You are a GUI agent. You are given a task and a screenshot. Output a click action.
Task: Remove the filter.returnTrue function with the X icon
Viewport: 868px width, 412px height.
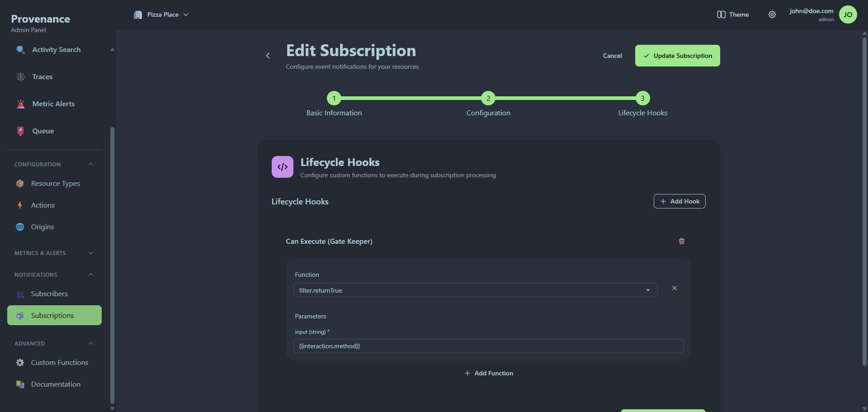coord(674,288)
